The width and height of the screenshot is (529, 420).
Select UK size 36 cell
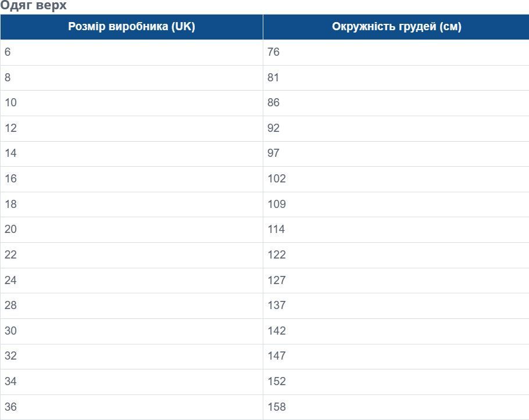[x=10, y=407]
